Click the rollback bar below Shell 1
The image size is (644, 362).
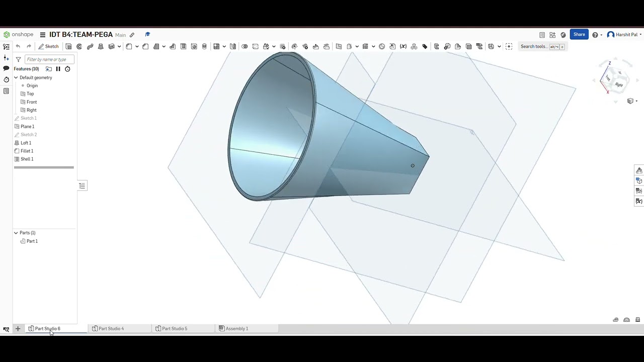click(44, 167)
